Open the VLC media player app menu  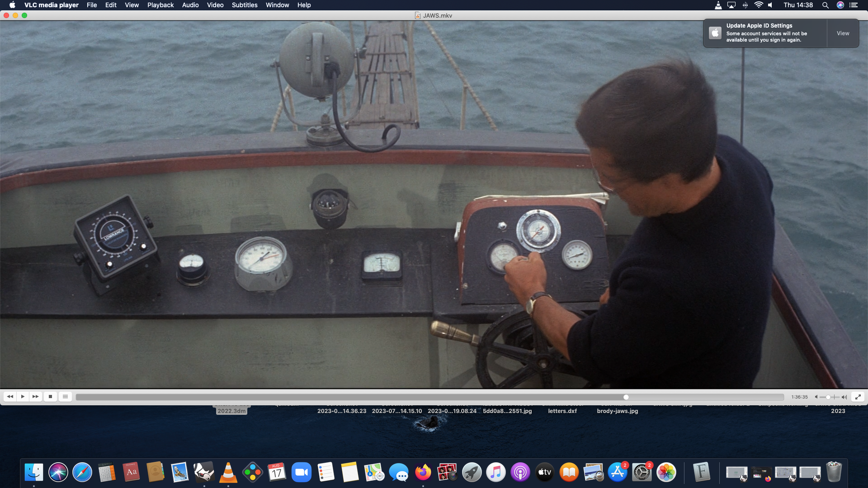[x=52, y=5]
